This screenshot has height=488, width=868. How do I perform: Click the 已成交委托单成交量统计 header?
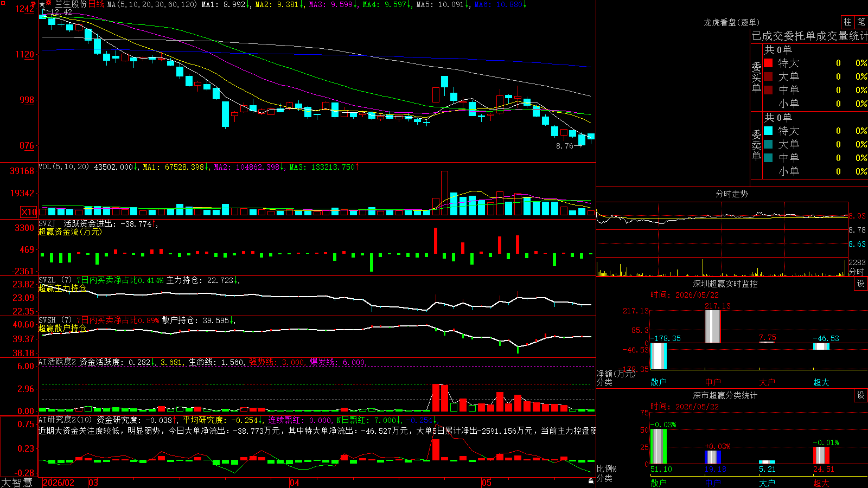click(809, 36)
